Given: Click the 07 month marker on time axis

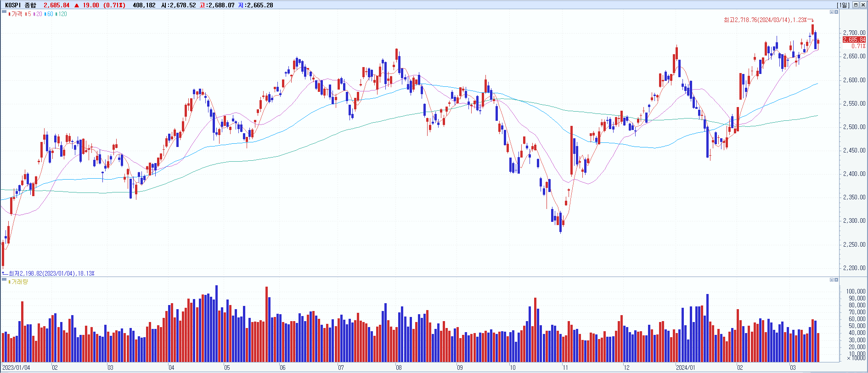Looking at the screenshot, I should [x=341, y=367].
